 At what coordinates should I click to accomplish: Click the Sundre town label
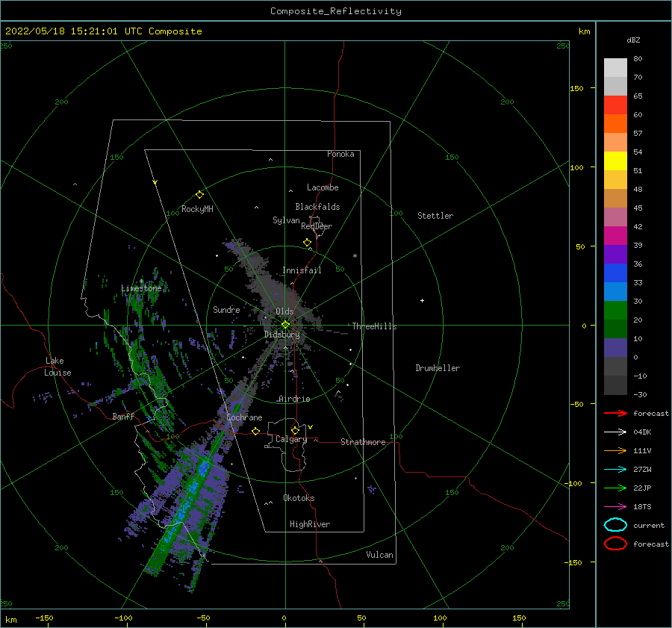click(x=226, y=309)
